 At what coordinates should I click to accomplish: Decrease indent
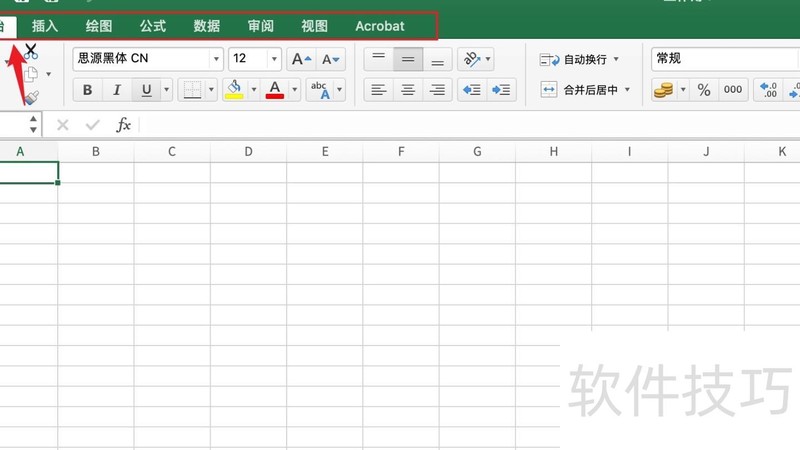[472, 90]
